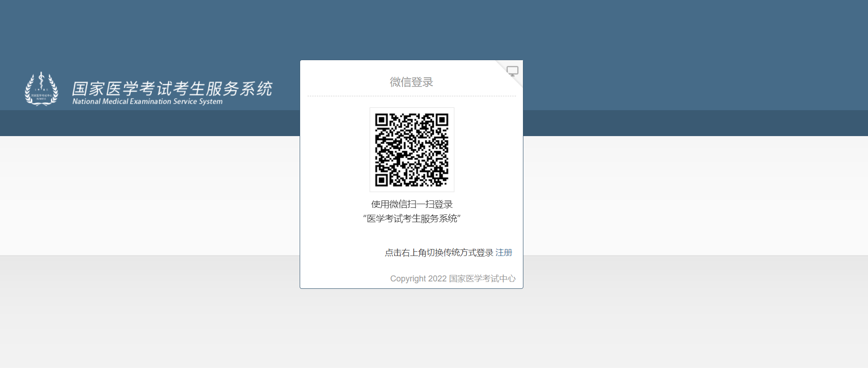This screenshot has width=868, height=368.
Task: Click the 使用微信扫一扫登录 instruction text
Action: (412, 204)
